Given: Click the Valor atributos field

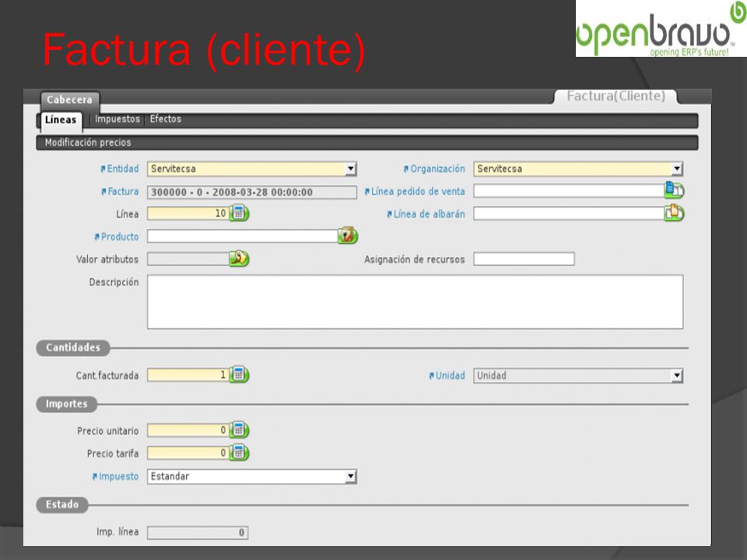Looking at the screenshot, I should coord(188,258).
